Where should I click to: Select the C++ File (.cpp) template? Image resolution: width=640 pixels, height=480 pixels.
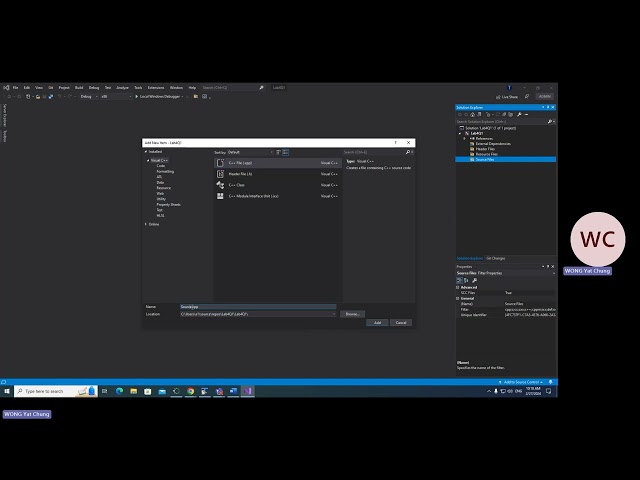click(x=278, y=163)
